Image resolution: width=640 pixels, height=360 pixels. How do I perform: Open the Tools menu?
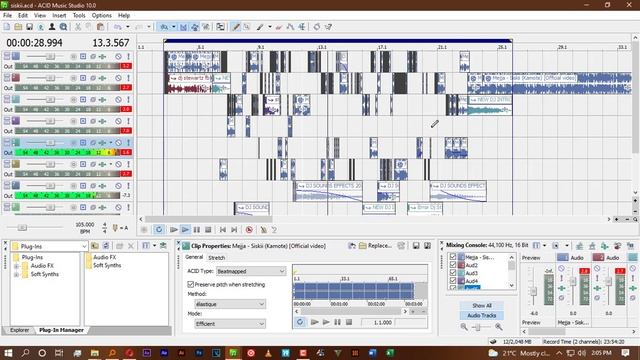[x=79, y=15]
